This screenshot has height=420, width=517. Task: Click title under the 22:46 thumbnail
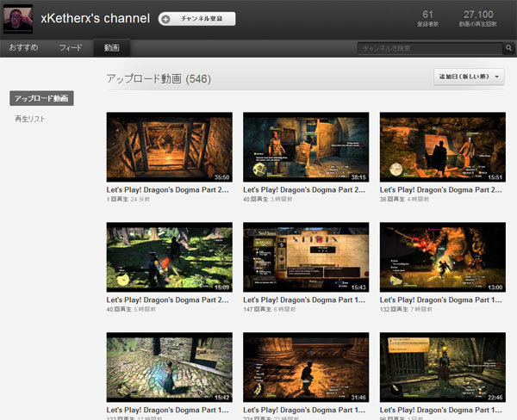tap(440, 411)
